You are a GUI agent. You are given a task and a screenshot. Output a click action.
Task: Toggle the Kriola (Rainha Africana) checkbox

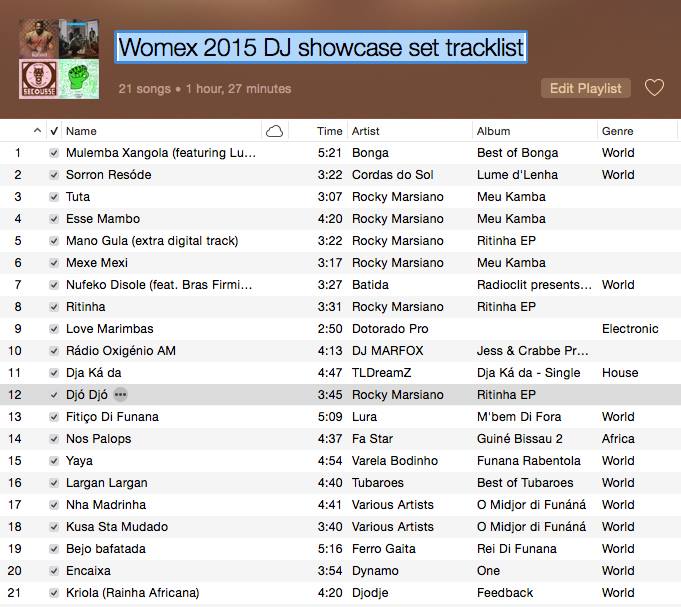pos(54,593)
